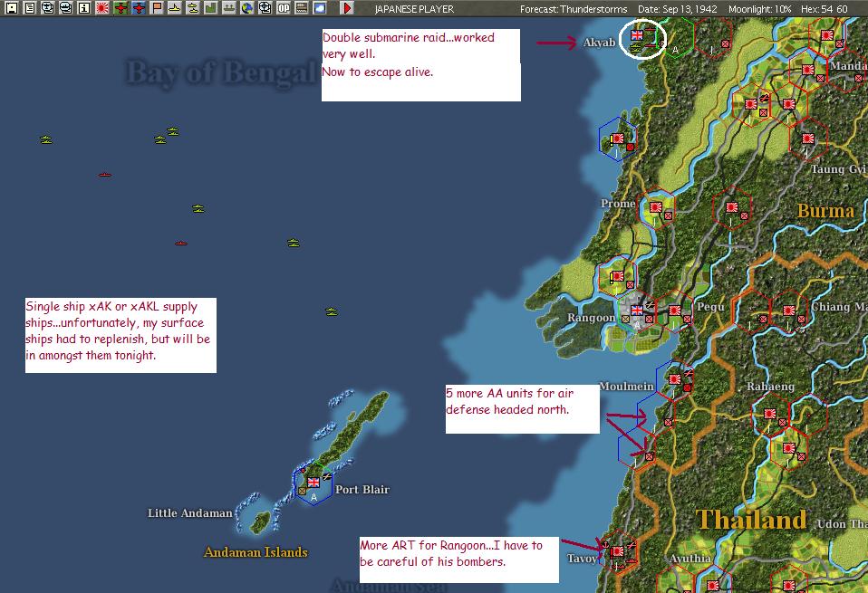The width and height of the screenshot is (868, 593).
Task: Select the Japanese flag unit near Chiang Mai
Action: tap(789, 311)
